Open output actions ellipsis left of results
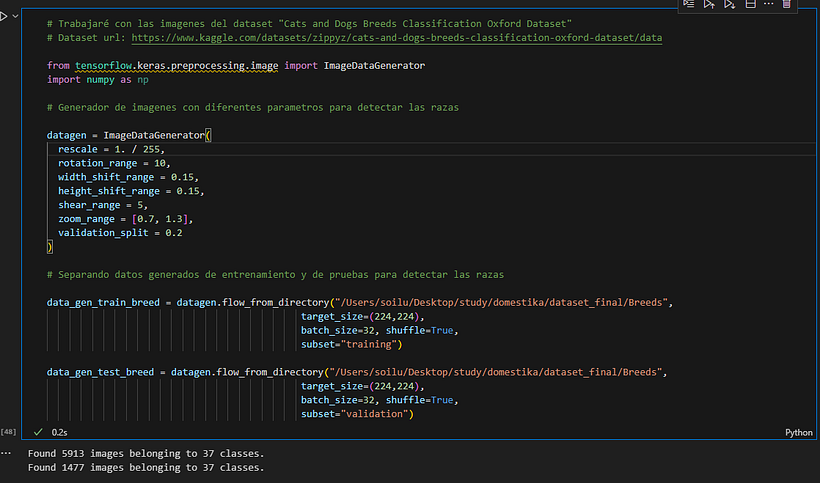This screenshot has height=483, width=820. coord(8,451)
